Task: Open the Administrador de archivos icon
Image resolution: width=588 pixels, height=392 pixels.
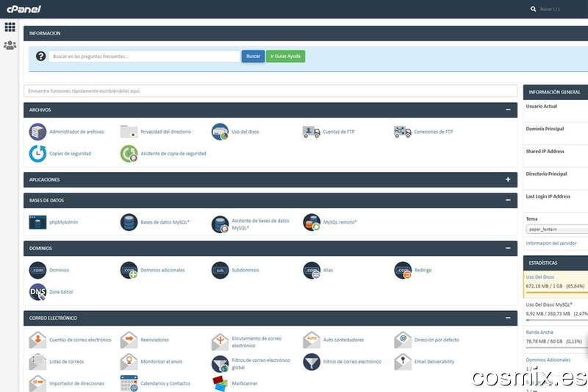Action: 37,132
